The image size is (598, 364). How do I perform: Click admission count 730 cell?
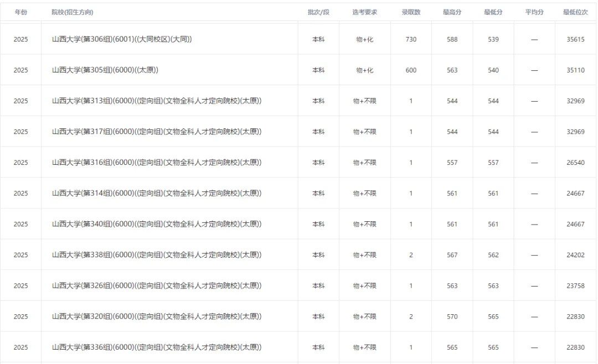[411, 39]
